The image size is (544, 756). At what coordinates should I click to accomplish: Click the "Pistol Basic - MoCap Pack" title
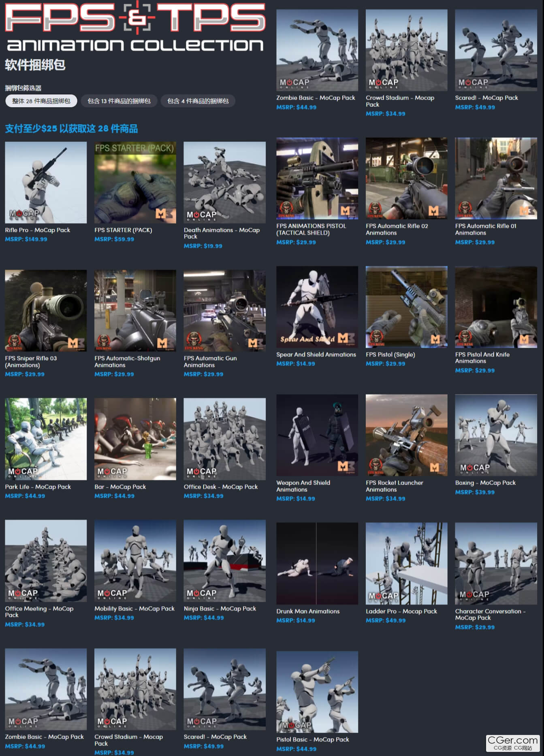(x=312, y=739)
